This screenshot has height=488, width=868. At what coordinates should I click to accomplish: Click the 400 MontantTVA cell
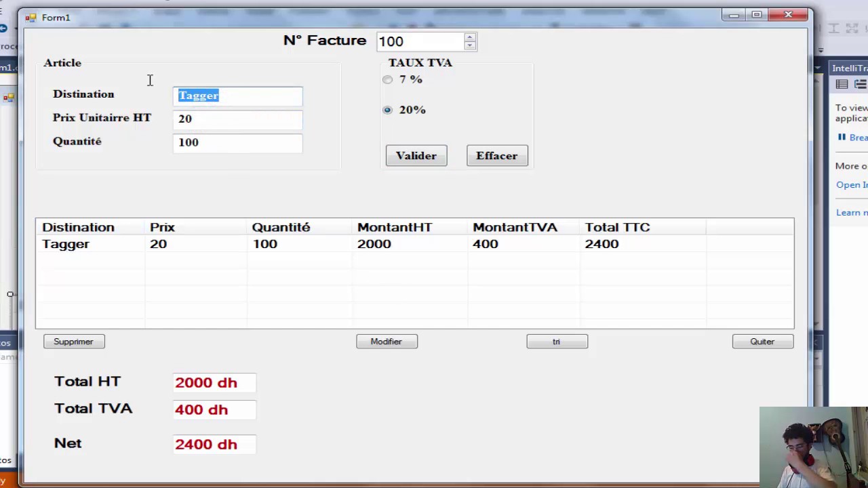click(486, 244)
